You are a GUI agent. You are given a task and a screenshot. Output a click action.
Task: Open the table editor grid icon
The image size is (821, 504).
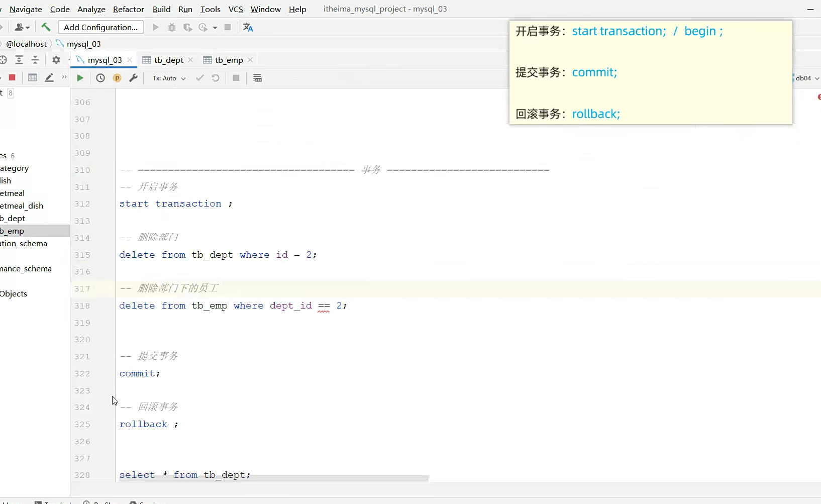(33, 77)
